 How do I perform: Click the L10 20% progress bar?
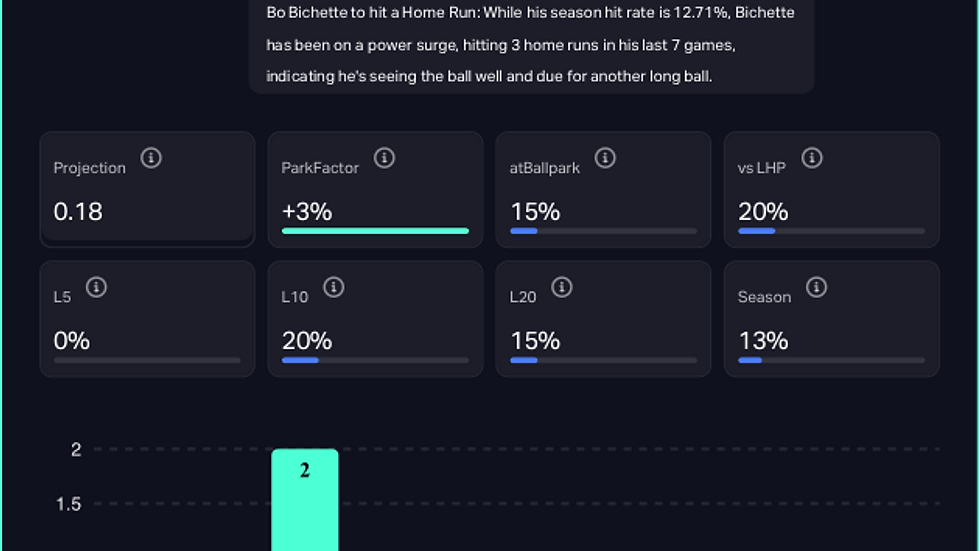[x=375, y=360]
